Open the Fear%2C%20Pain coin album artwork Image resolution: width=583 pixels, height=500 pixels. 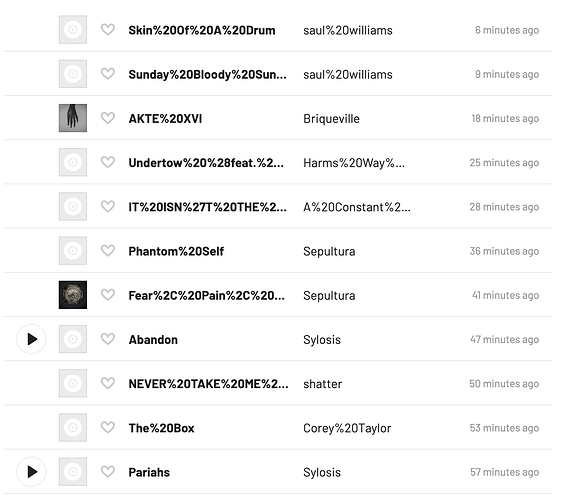pos(73,295)
